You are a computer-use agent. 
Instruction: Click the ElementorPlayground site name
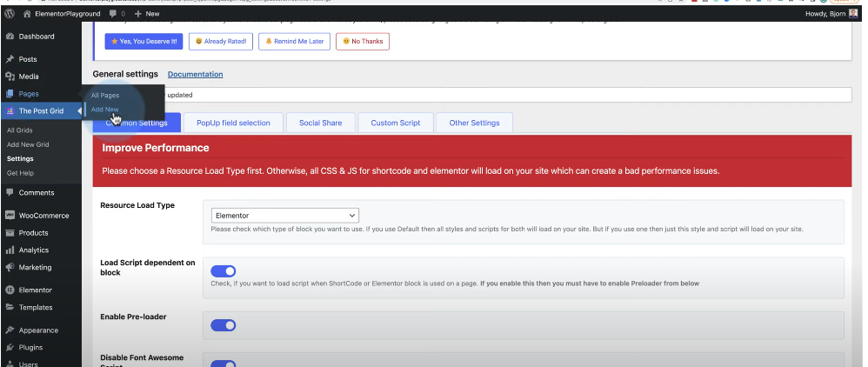[68, 14]
